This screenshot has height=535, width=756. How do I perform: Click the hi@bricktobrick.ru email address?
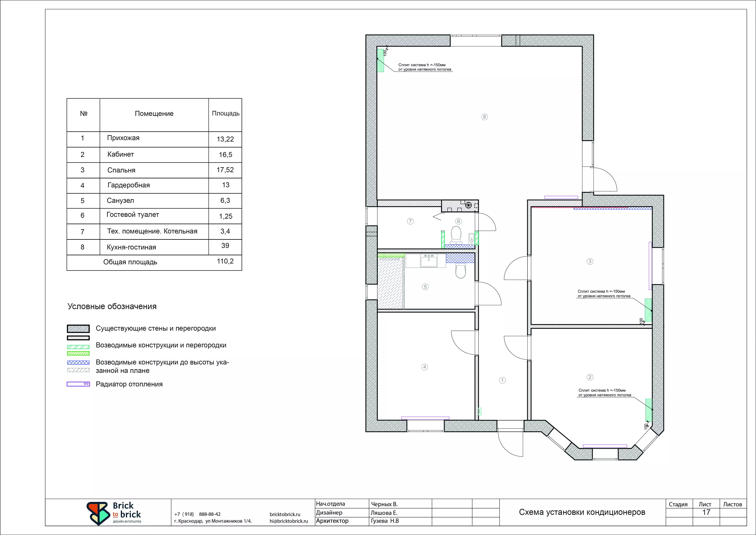coord(288,521)
